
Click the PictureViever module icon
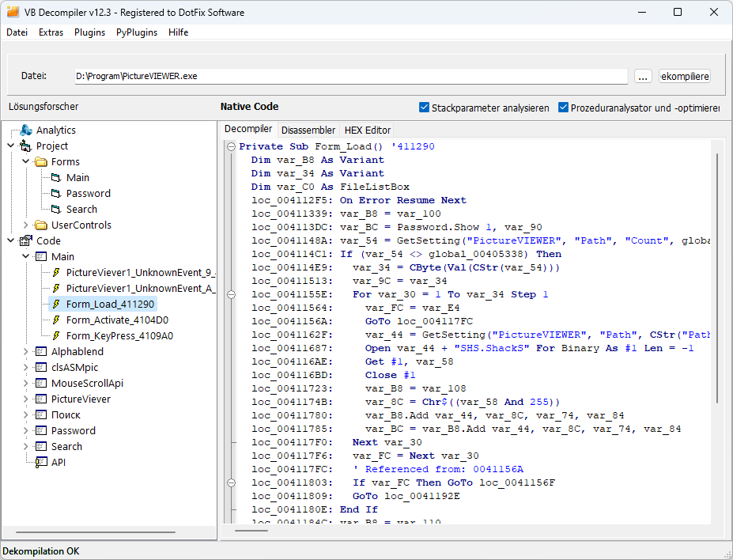coord(41,399)
